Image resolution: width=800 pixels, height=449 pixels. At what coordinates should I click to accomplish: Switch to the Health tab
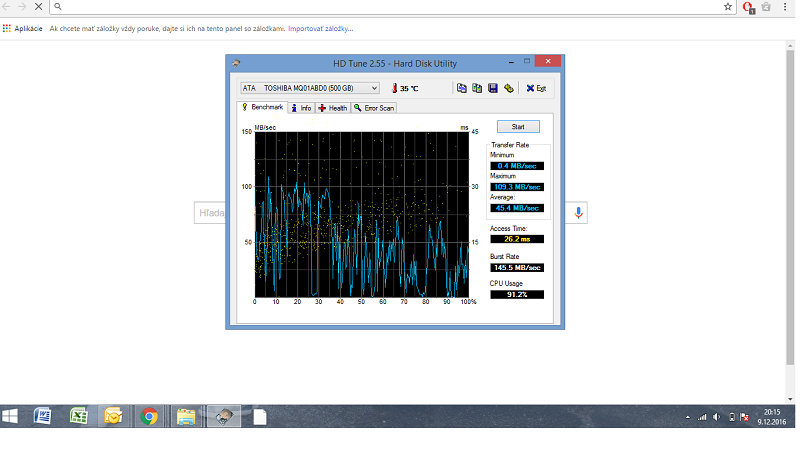[x=333, y=108]
